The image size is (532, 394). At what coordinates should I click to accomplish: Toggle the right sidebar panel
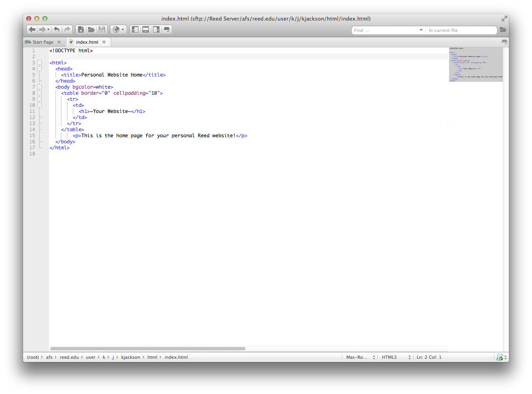(x=156, y=29)
